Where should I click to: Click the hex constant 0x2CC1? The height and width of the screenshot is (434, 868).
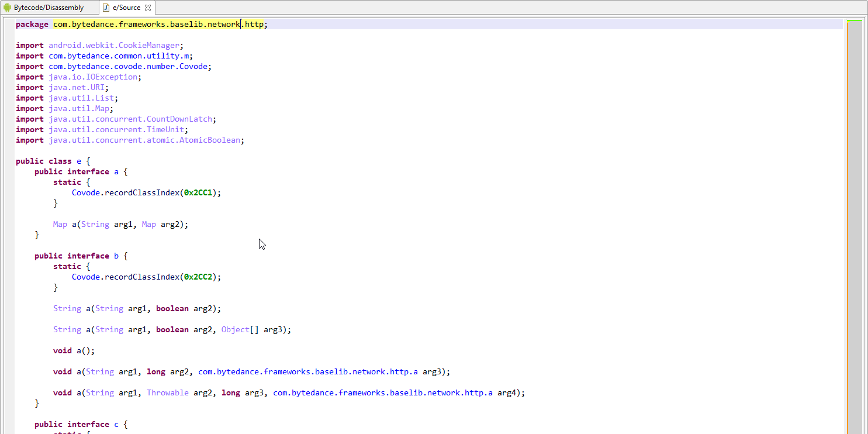[x=198, y=192]
